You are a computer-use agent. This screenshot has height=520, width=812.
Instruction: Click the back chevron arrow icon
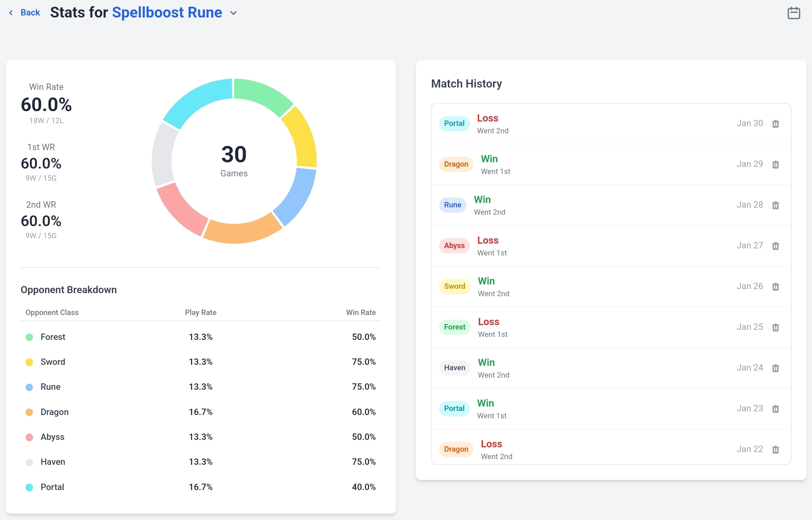coord(11,13)
